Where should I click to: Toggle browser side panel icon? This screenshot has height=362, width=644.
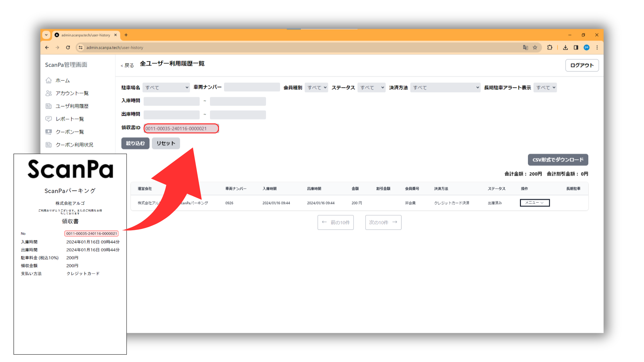(x=576, y=48)
